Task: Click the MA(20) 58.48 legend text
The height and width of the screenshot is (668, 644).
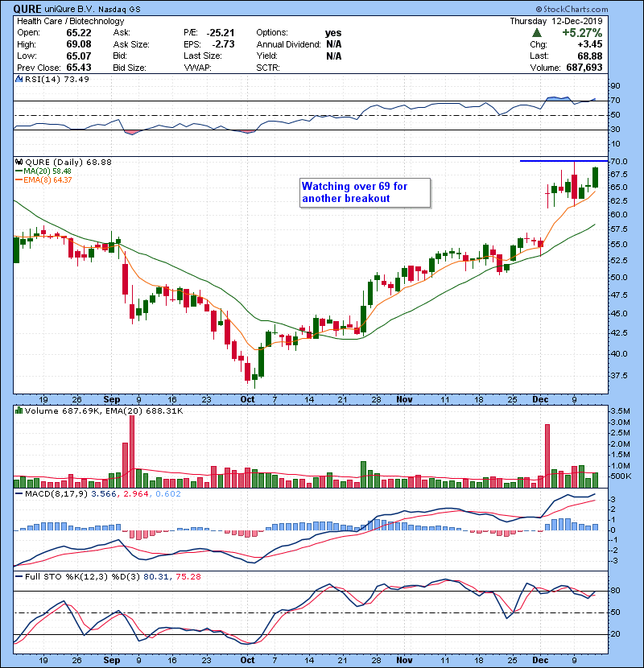Action: (47, 171)
